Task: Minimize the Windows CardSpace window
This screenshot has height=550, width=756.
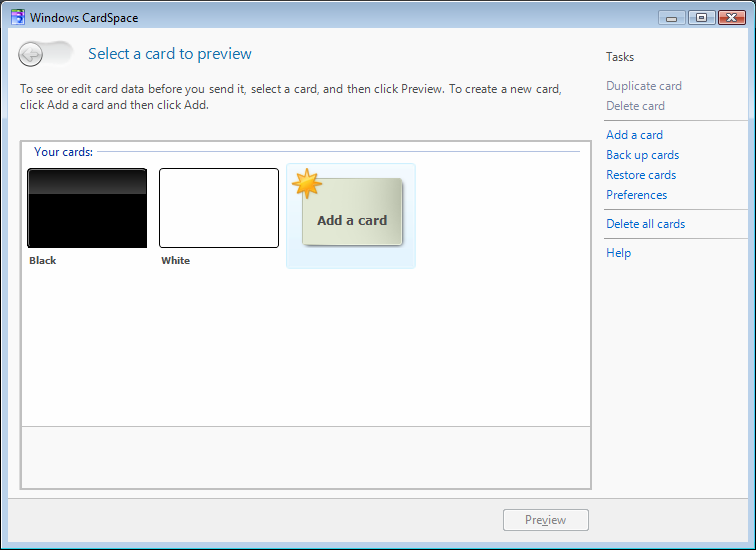Action: click(x=671, y=18)
